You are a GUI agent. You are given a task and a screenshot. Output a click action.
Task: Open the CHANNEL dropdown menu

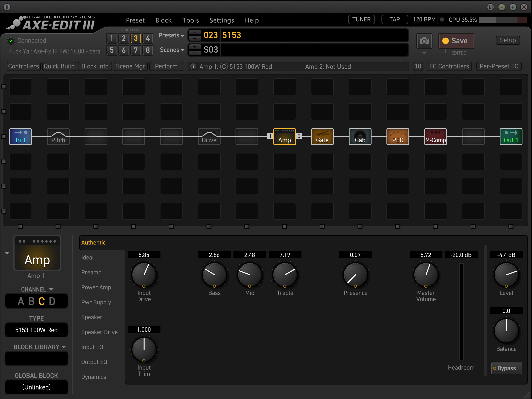click(x=37, y=289)
